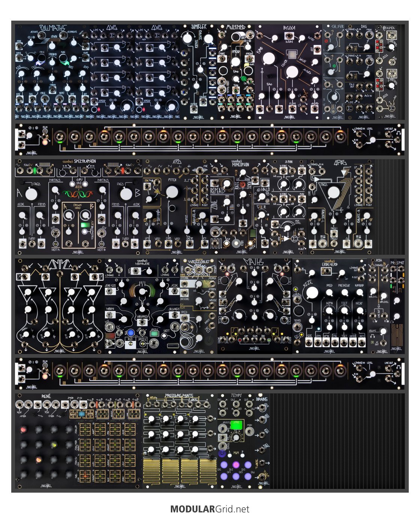Click the large PITCH knob on XPO

(x=172, y=192)
